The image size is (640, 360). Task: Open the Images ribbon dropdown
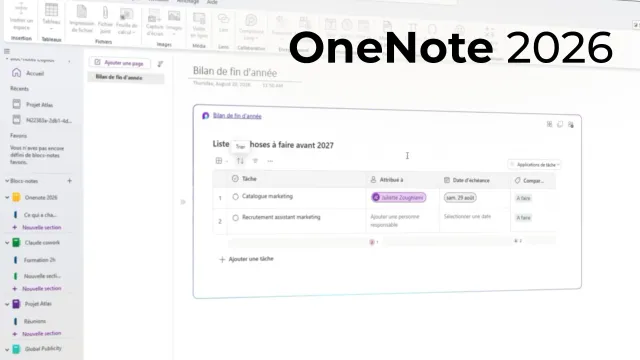[x=174, y=22]
